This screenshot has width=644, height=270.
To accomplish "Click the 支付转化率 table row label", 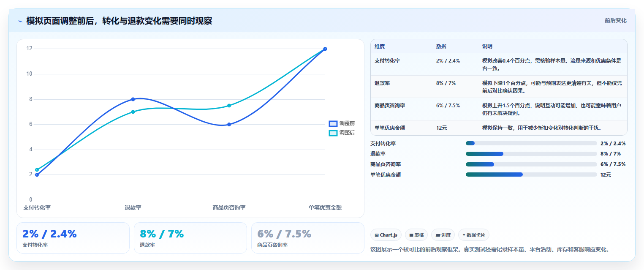I will (x=388, y=61).
